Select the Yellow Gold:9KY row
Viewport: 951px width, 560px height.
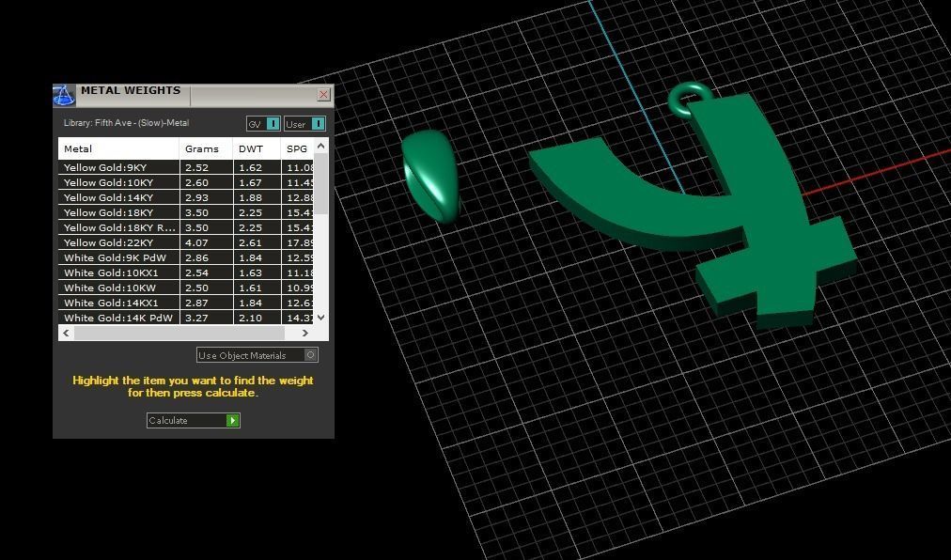pyautogui.click(x=186, y=167)
